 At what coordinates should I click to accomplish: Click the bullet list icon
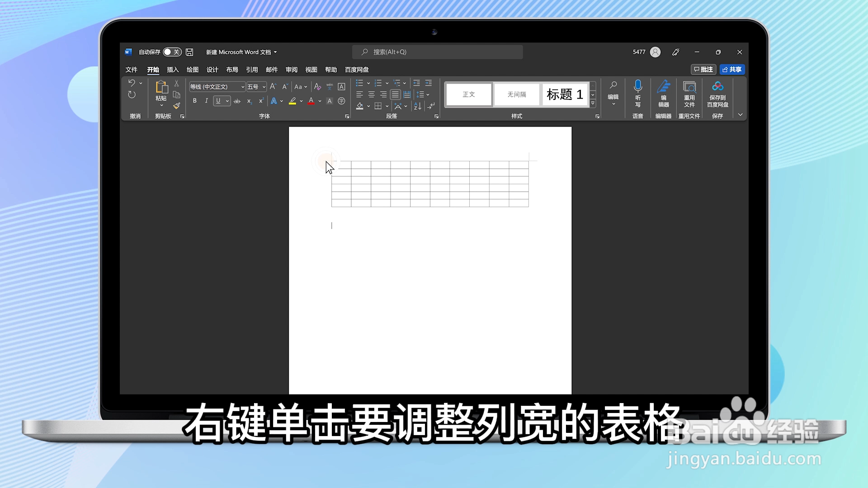tap(359, 83)
